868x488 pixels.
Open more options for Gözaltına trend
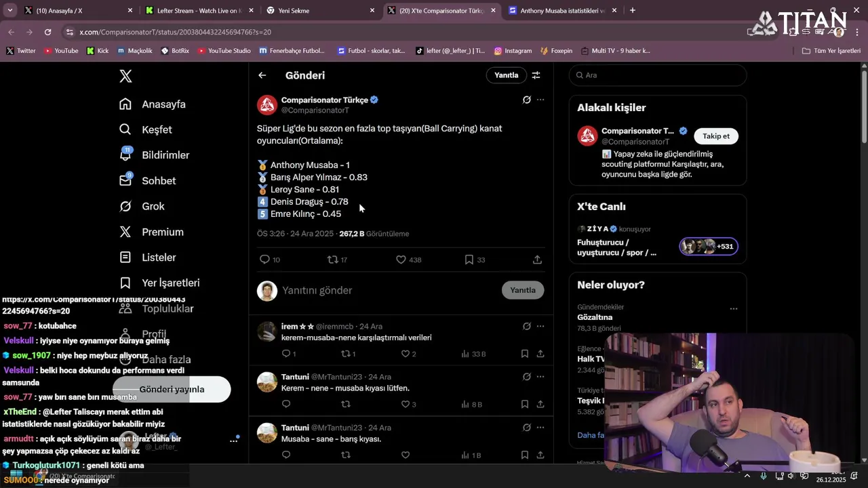733,308
